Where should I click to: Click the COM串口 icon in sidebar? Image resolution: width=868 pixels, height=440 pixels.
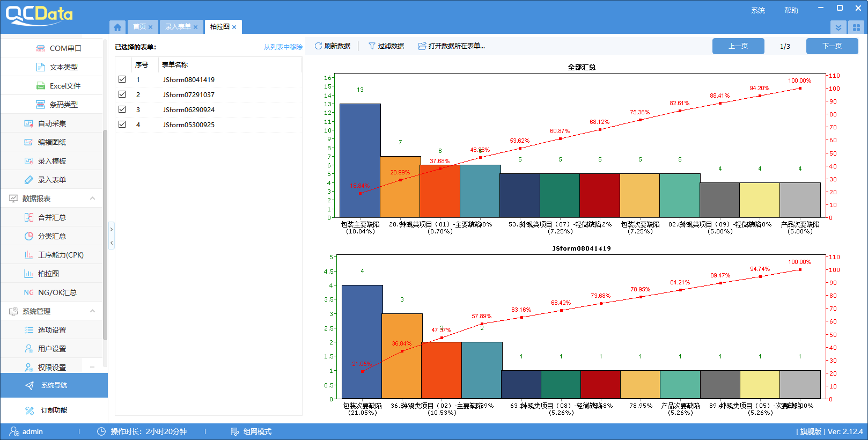tap(40, 48)
